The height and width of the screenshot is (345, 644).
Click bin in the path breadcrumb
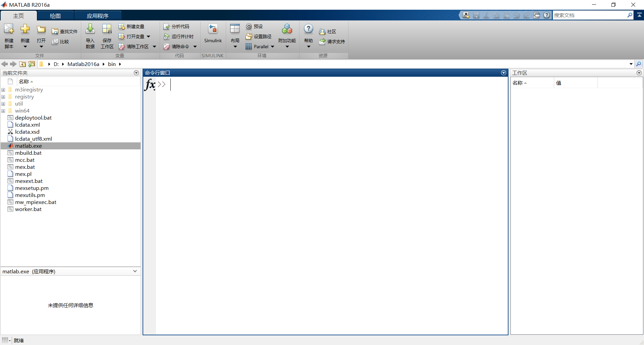112,64
